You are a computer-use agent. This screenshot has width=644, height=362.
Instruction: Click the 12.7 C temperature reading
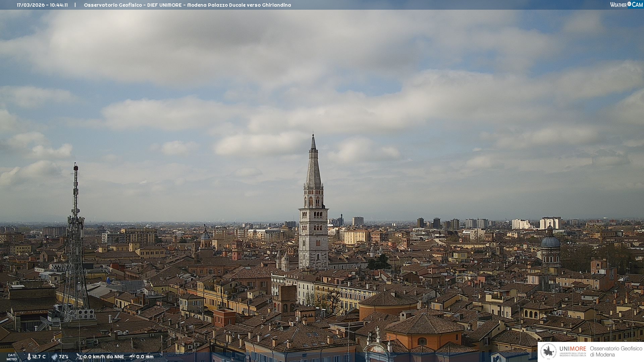coord(39,357)
